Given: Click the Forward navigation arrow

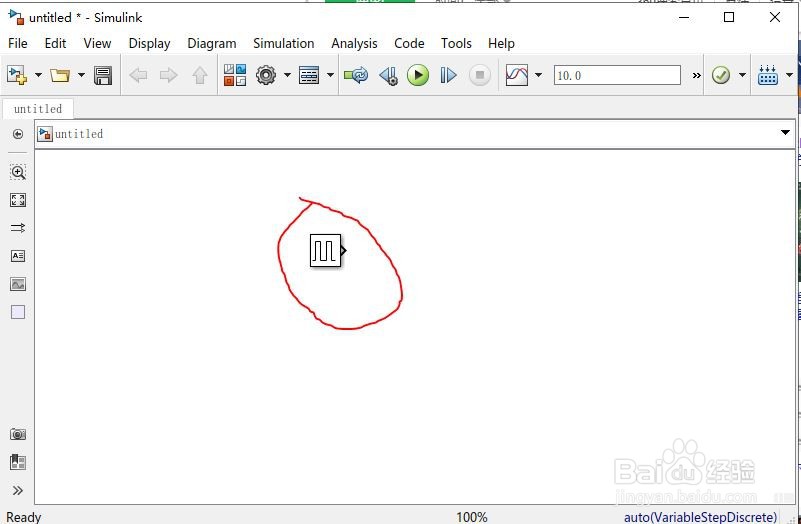Looking at the screenshot, I should pos(169,76).
